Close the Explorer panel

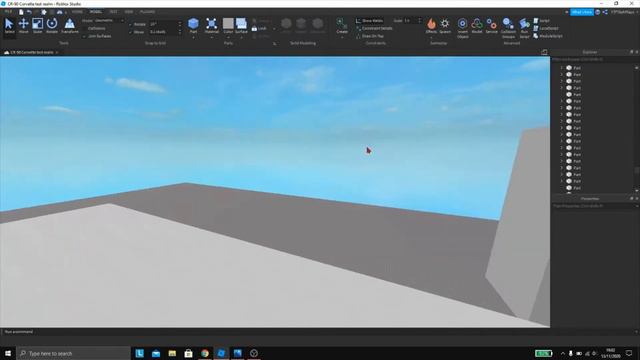[637, 52]
